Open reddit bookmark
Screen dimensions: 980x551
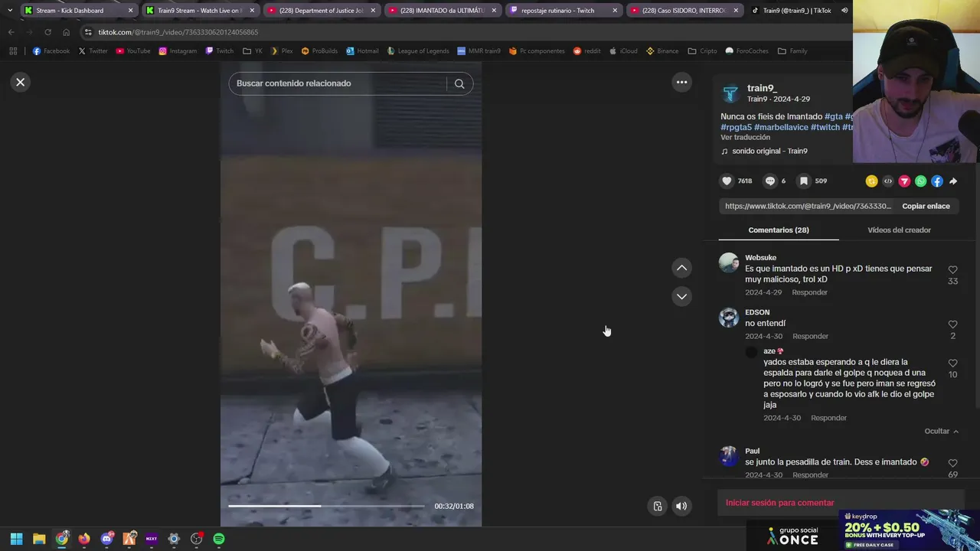(x=586, y=51)
